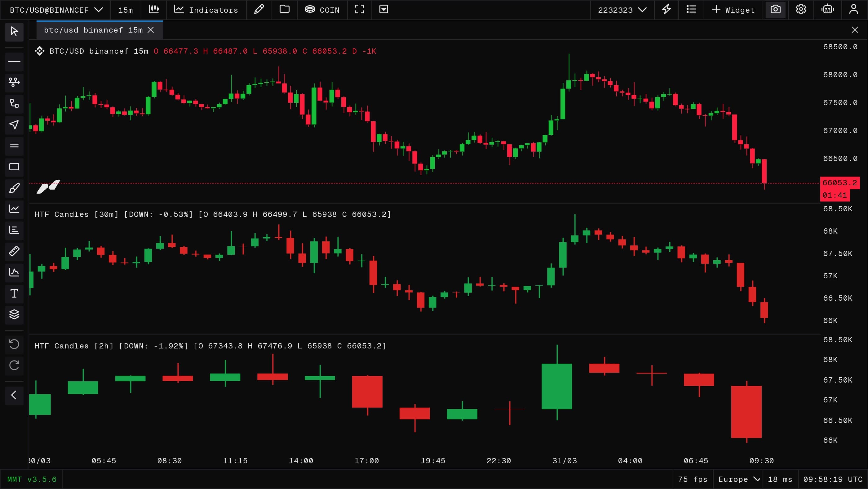
Task: Click the 75 fps status indicator
Action: pyautogui.click(x=693, y=479)
